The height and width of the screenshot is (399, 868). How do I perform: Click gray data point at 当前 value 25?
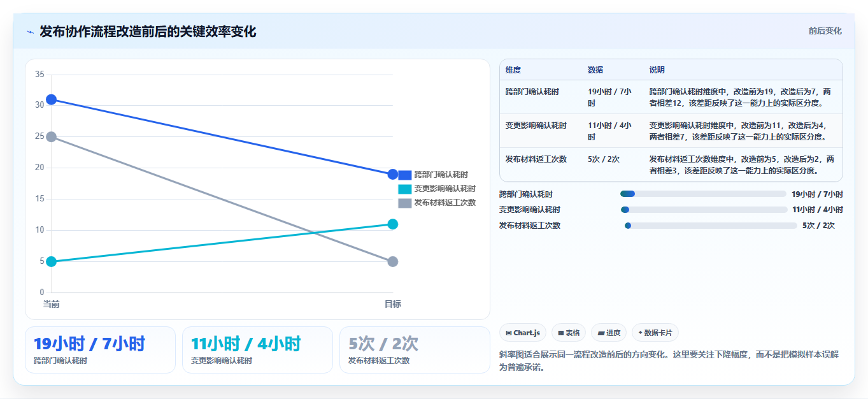(52, 137)
